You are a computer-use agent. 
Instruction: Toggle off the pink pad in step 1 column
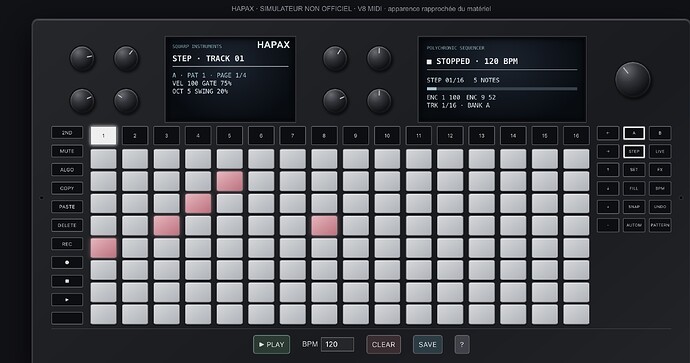103,248
